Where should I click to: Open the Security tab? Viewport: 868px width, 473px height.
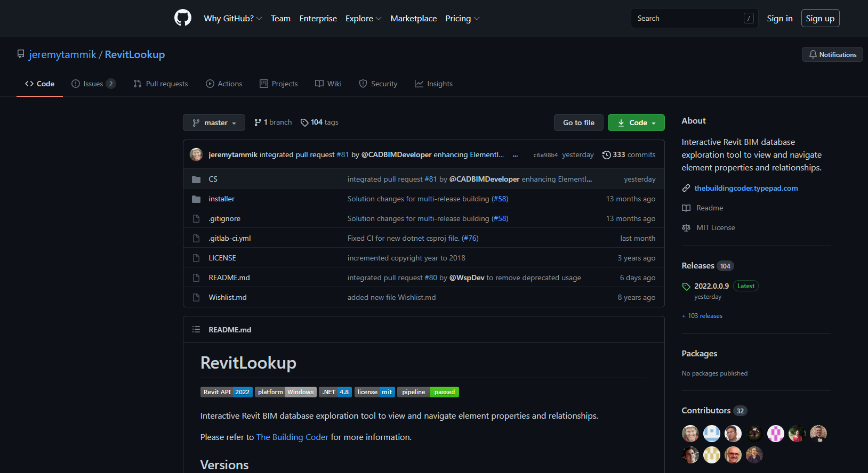(x=378, y=84)
